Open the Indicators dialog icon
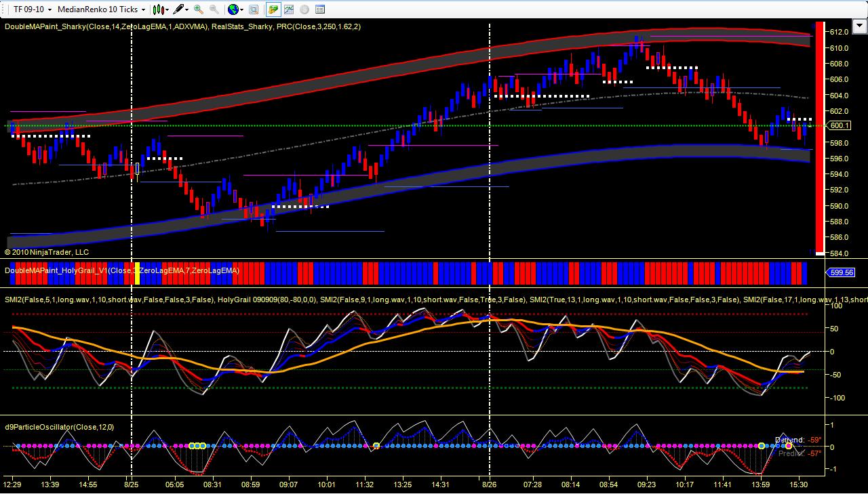This screenshot has height=494, width=868. (289, 9)
